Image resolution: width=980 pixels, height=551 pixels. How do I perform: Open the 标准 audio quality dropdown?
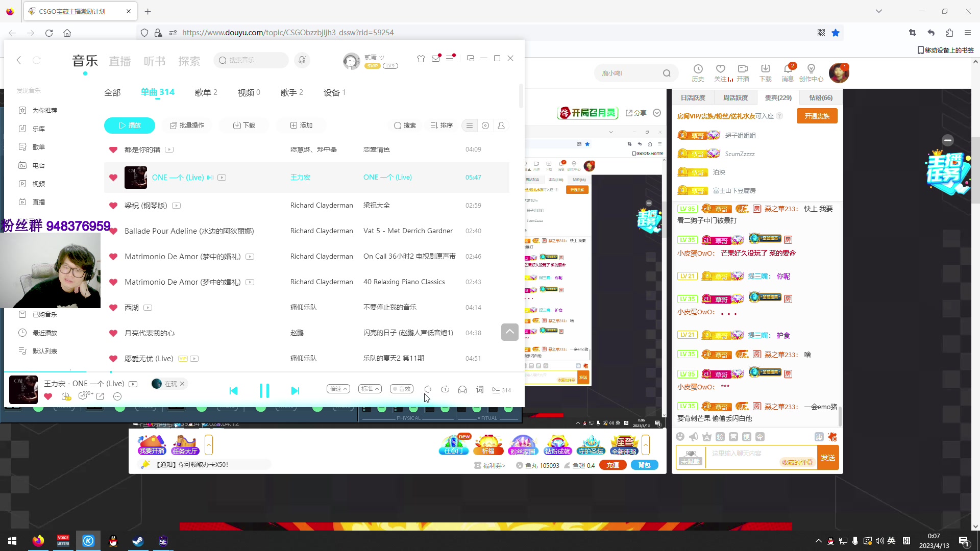370,389
